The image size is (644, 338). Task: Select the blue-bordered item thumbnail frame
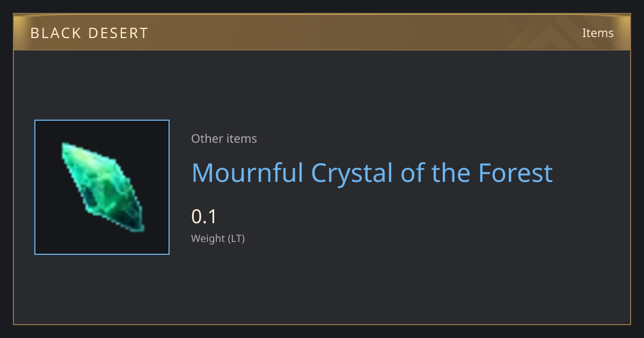coord(102,187)
